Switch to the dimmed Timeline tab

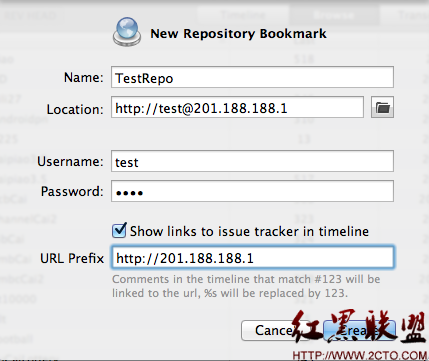(x=243, y=15)
